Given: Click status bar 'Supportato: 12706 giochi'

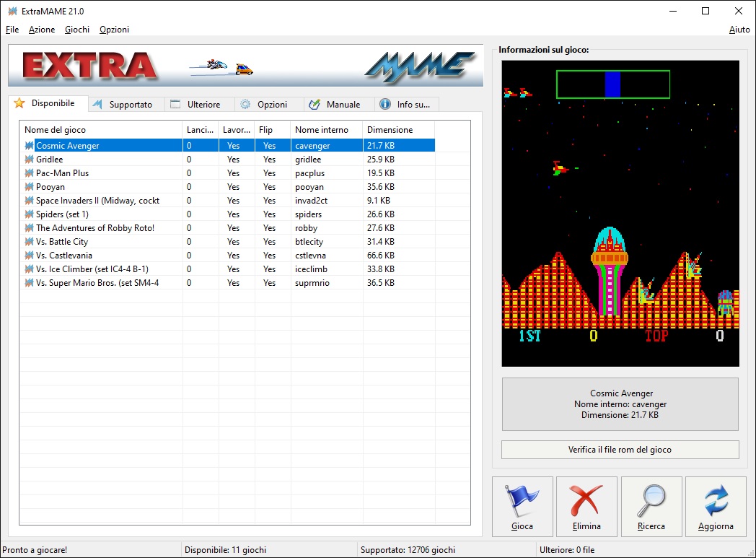Looking at the screenshot, I should 408,550.
